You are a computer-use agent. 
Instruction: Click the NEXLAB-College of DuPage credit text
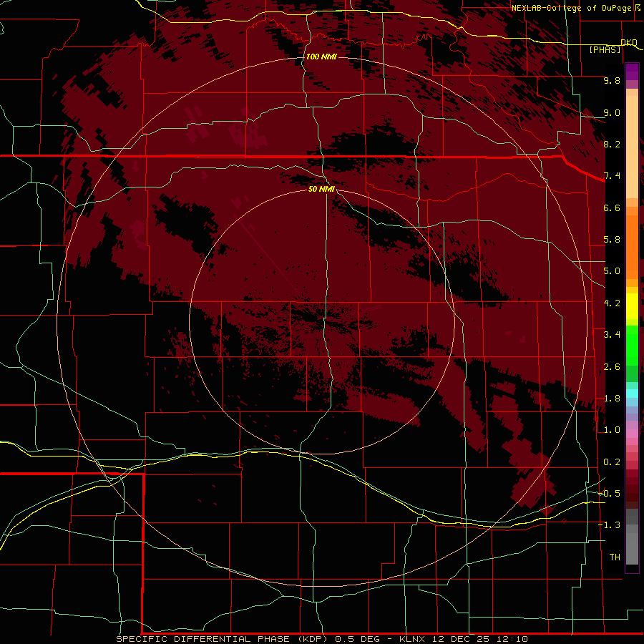pos(571,8)
